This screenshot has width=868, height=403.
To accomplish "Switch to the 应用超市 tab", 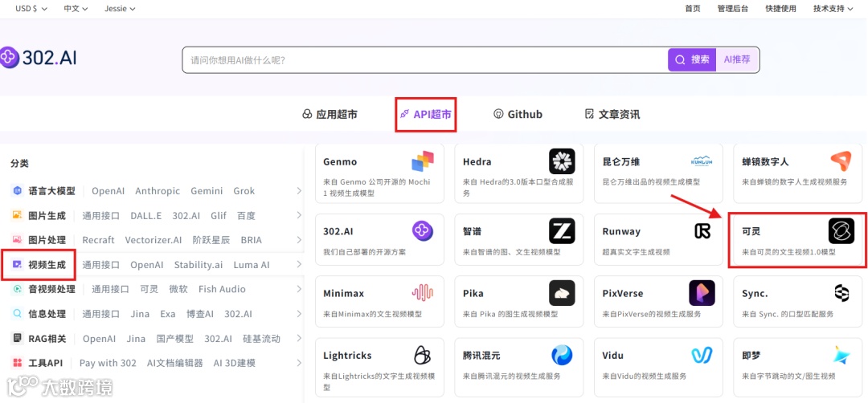I will point(330,115).
